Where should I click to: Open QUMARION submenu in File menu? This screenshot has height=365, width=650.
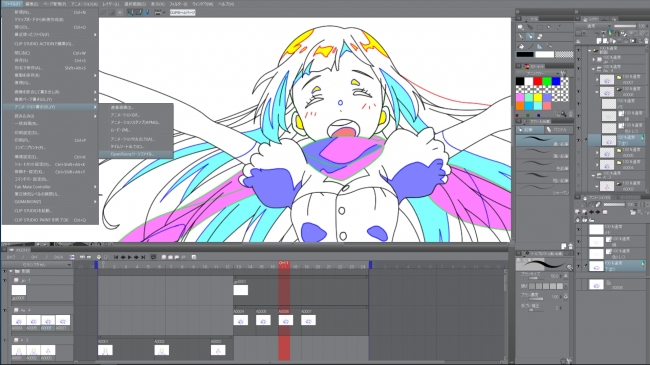pyautogui.click(x=50, y=202)
